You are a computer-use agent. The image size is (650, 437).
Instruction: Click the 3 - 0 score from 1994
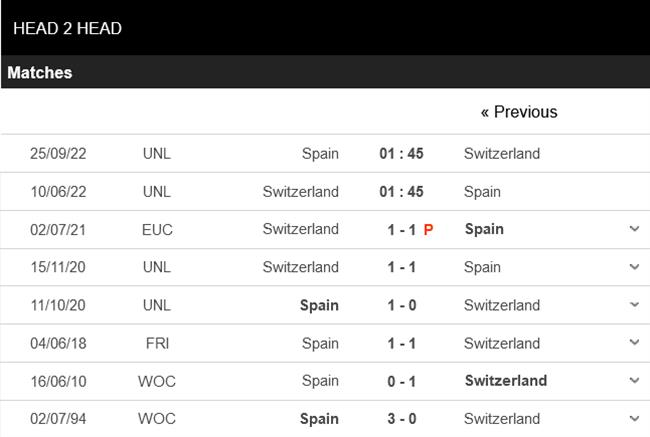(401, 419)
